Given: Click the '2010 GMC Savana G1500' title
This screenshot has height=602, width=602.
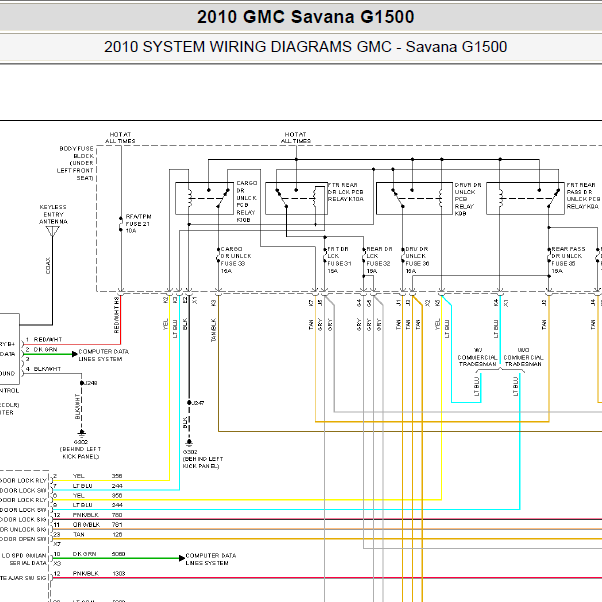Looking at the screenshot, I should 306,17.
